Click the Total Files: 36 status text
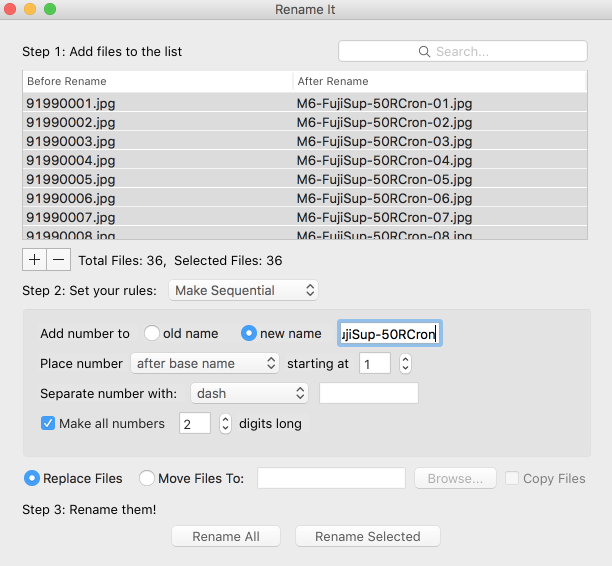This screenshot has width=612, height=566. click(x=122, y=260)
